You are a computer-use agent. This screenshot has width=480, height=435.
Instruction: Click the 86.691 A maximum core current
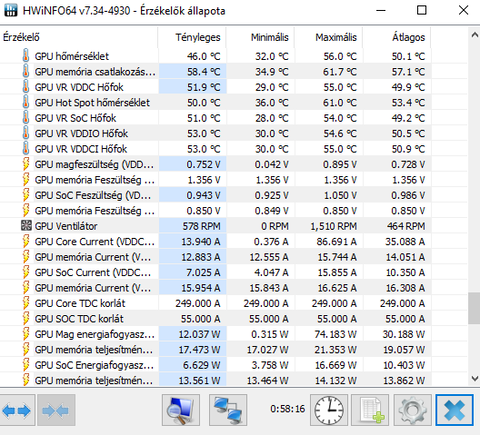pyautogui.click(x=336, y=241)
